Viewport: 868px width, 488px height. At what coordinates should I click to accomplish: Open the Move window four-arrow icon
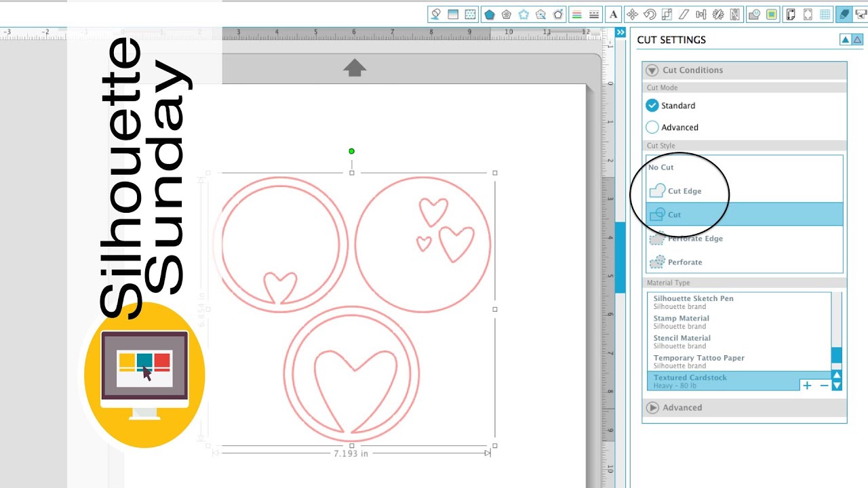[632, 14]
